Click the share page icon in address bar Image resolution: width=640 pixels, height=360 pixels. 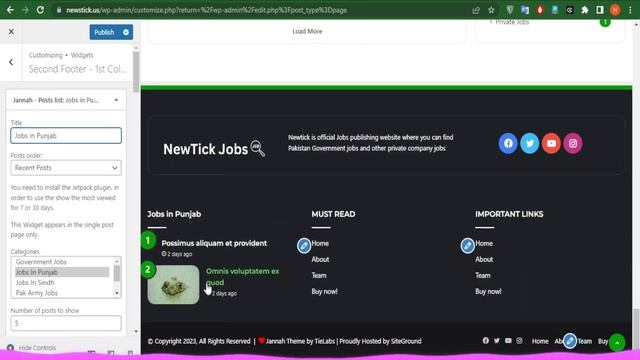[x=476, y=10]
